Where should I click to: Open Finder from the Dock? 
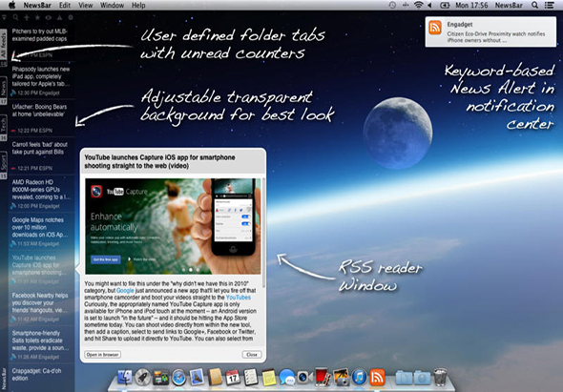coord(124,378)
